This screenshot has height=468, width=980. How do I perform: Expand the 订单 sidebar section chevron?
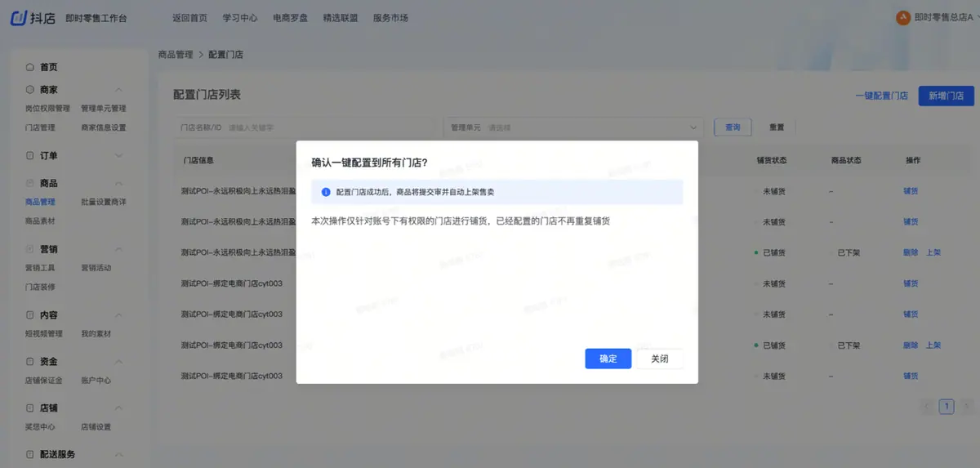118,155
